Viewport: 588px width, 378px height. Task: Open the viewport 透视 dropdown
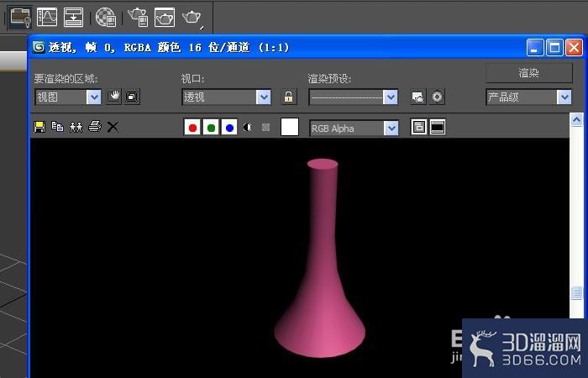[227, 97]
